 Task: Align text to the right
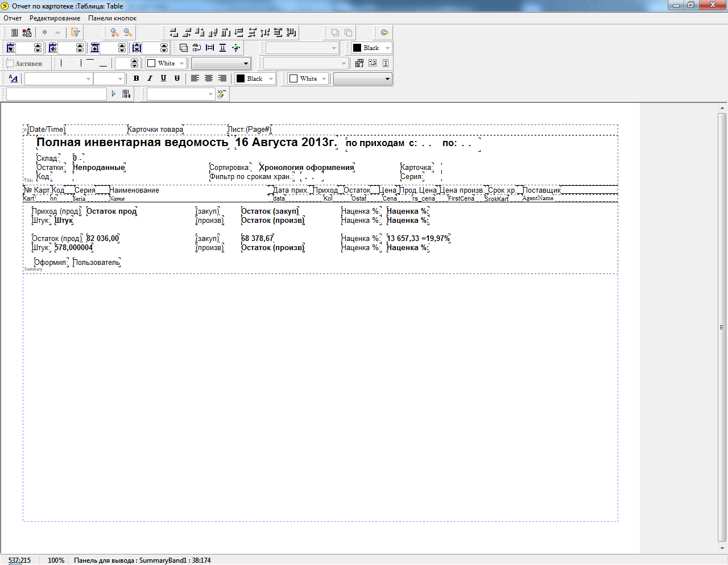point(222,78)
